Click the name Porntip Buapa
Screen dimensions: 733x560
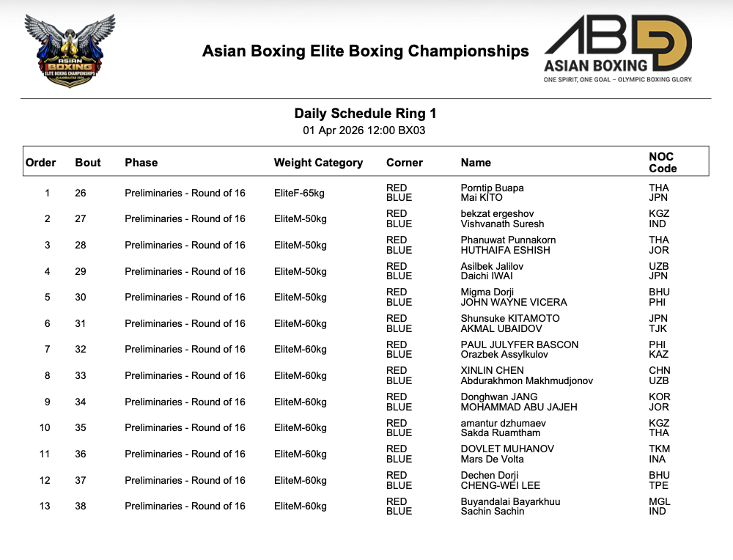(x=492, y=188)
